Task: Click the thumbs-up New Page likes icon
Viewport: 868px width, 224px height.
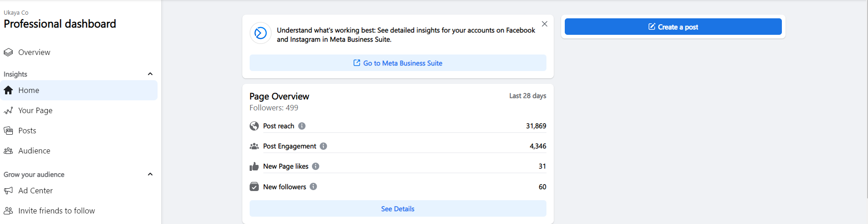Action: point(254,166)
